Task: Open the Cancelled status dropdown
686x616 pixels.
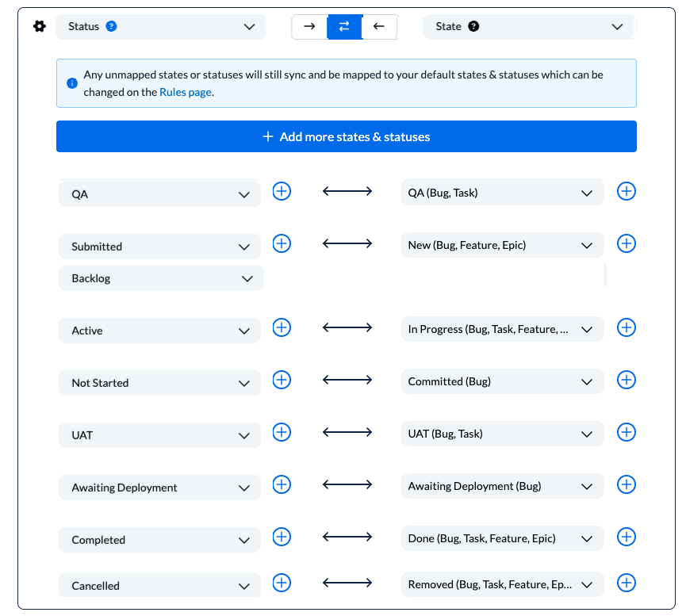Action: (159, 585)
